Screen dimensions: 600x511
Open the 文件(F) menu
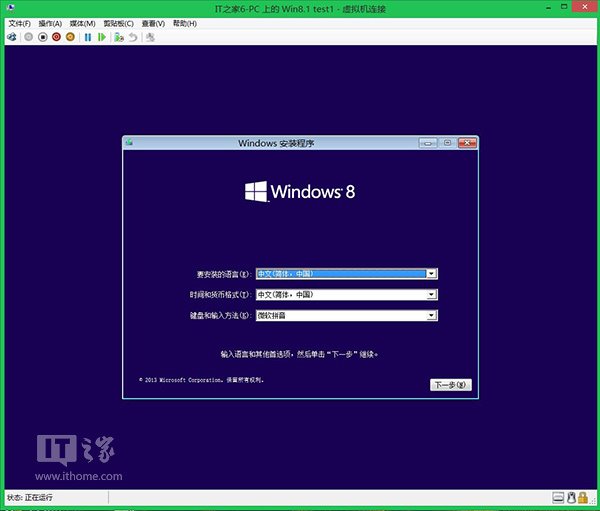point(20,23)
